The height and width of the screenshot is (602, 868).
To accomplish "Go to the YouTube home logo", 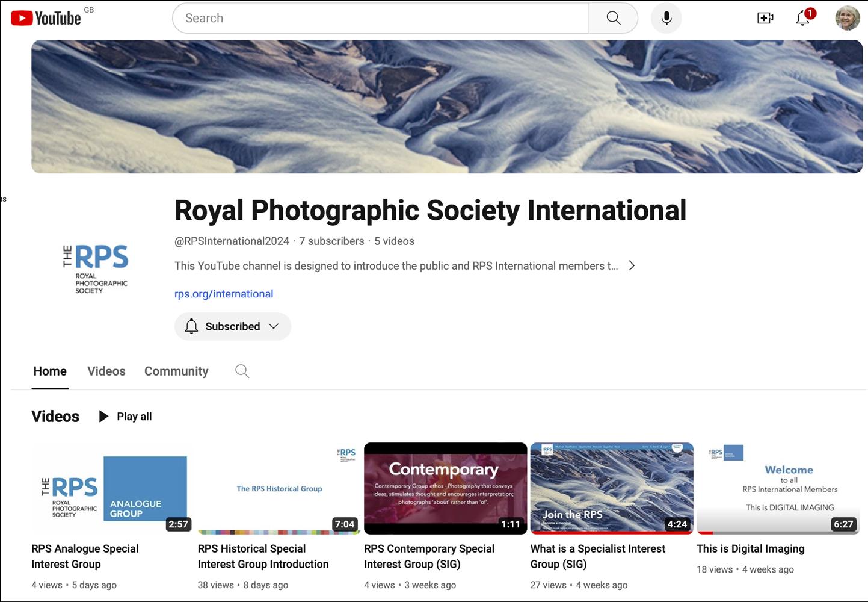I will 46,18.
